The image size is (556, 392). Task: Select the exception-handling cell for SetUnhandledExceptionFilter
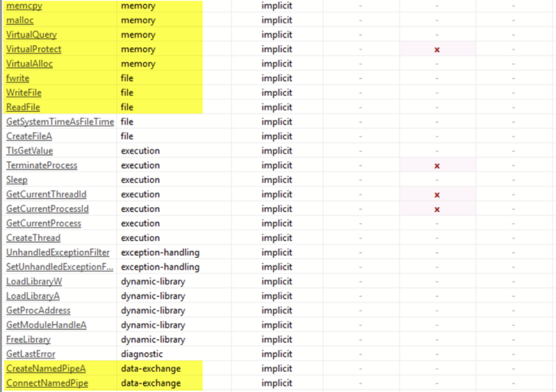pos(161,267)
